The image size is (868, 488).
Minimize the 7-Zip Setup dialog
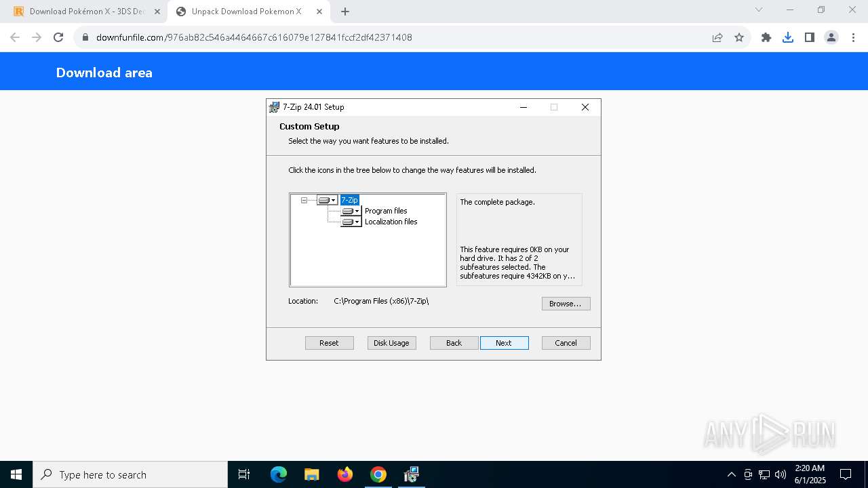[524, 107]
